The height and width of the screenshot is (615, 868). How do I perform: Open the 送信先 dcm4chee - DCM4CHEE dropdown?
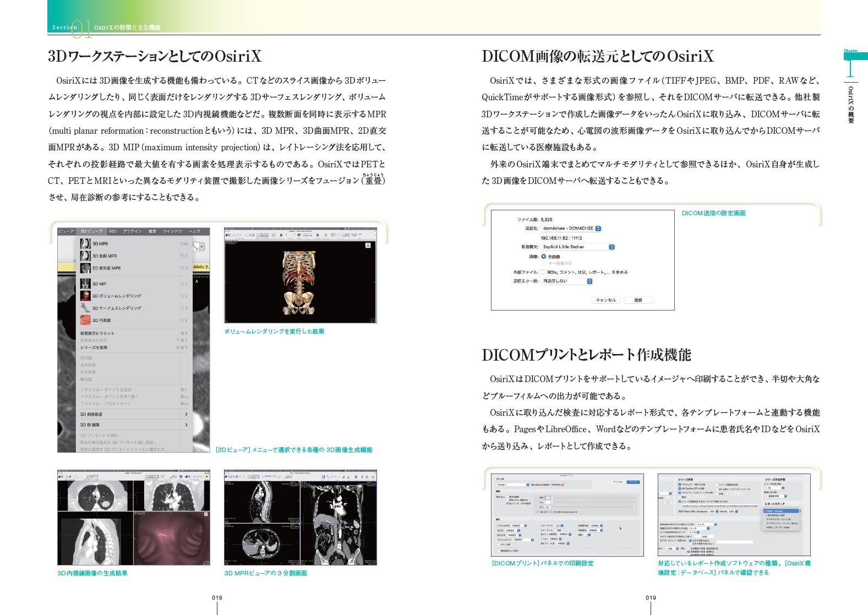[x=571, y=228]
